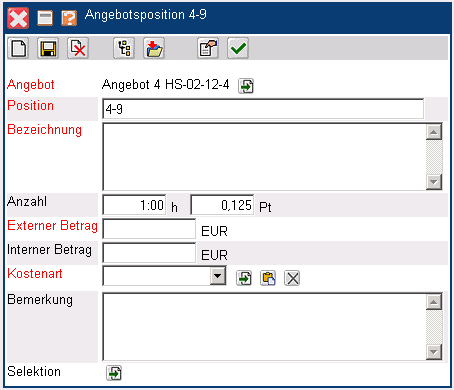Viewport: 454px width, 390px height.
Task: Click the folder import icon with red arrow
Action: [154, 48]
